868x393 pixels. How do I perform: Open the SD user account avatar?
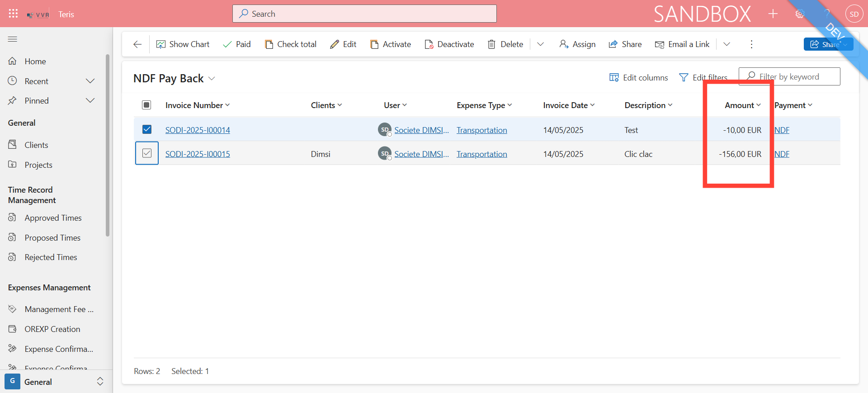(x=854, y=14)
